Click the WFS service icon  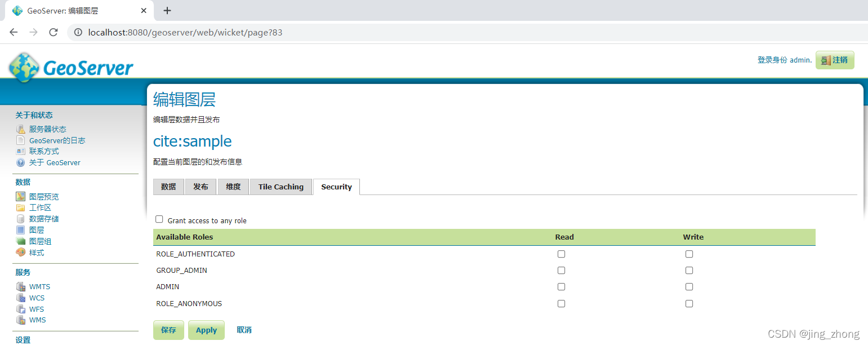[21, 309]
